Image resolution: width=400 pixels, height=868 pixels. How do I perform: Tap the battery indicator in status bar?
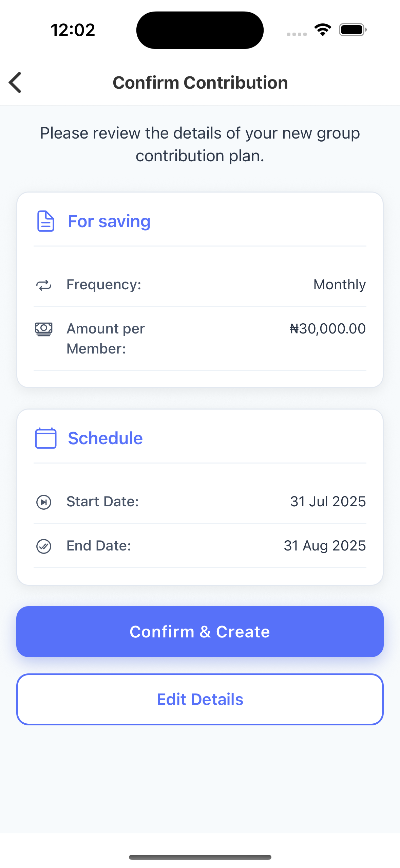point(353,30)
